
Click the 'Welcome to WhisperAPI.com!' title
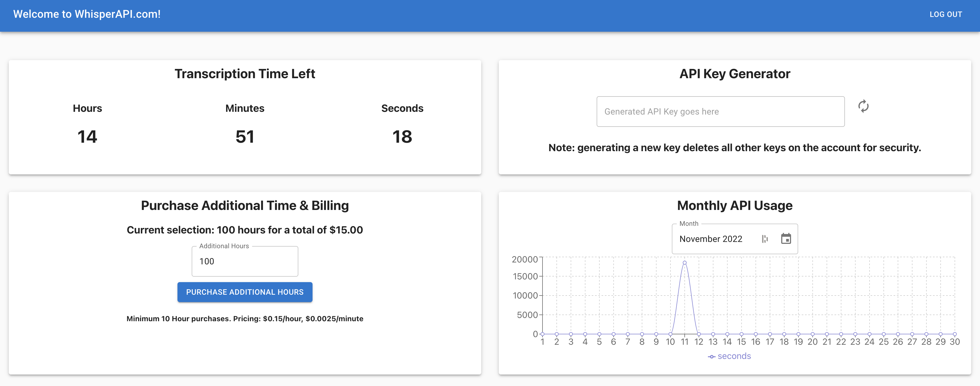[x=87, y=14]
